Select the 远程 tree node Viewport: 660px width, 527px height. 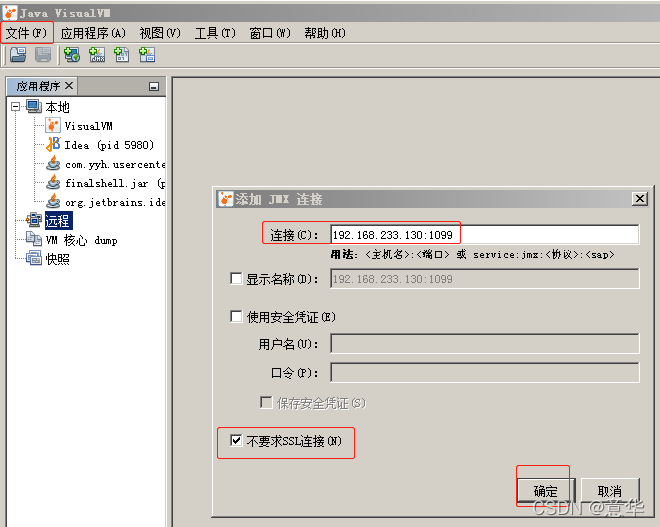coord(59,221)
